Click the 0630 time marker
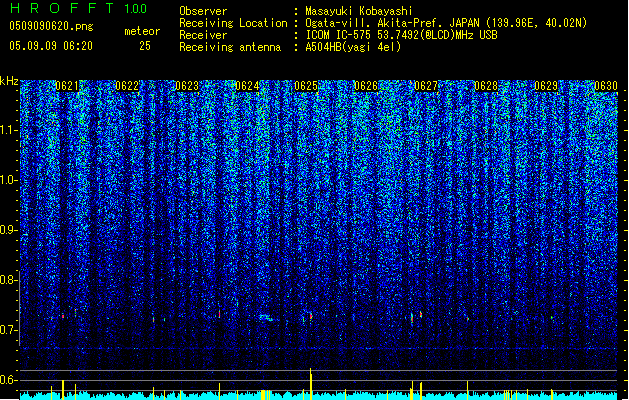The height and width of the screenshot is (400, 629). pyautogui.click(x=606, y=86)
